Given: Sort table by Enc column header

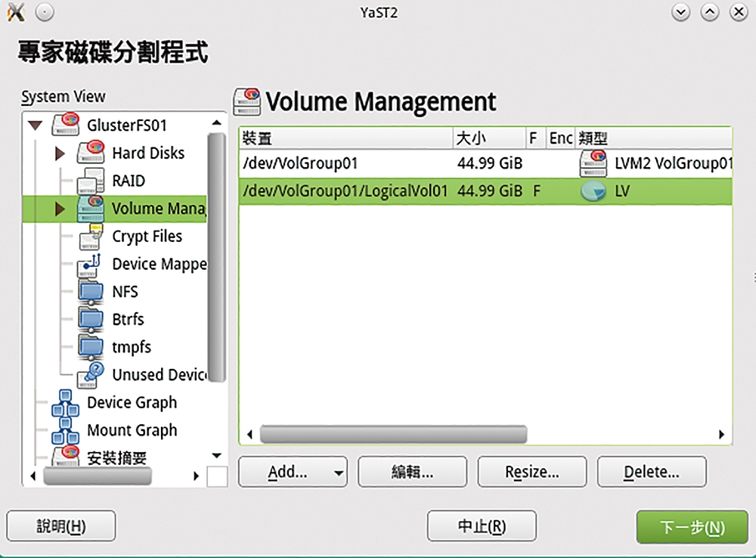Looking at the screenshot, I should pos(560,138).
